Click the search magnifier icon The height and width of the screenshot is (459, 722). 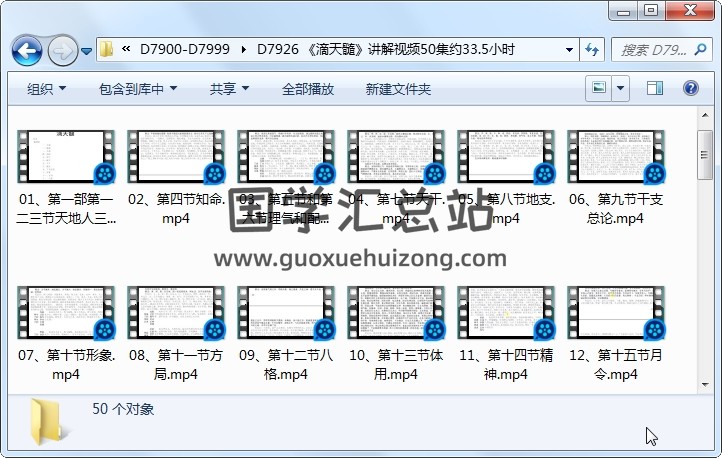click(x=701, y=49)
